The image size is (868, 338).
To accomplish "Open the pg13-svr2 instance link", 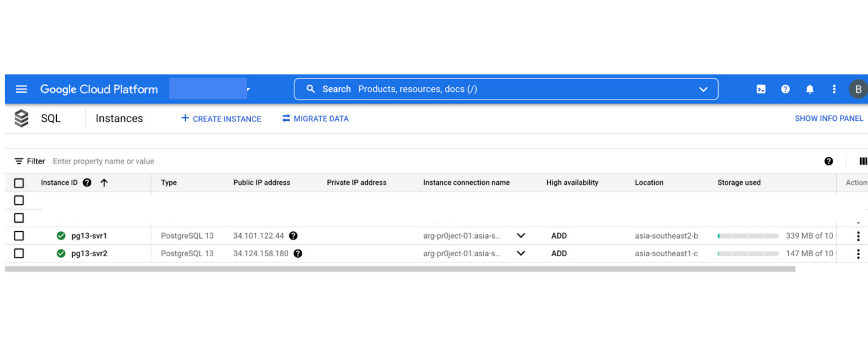I will click(x=89, y=254).
